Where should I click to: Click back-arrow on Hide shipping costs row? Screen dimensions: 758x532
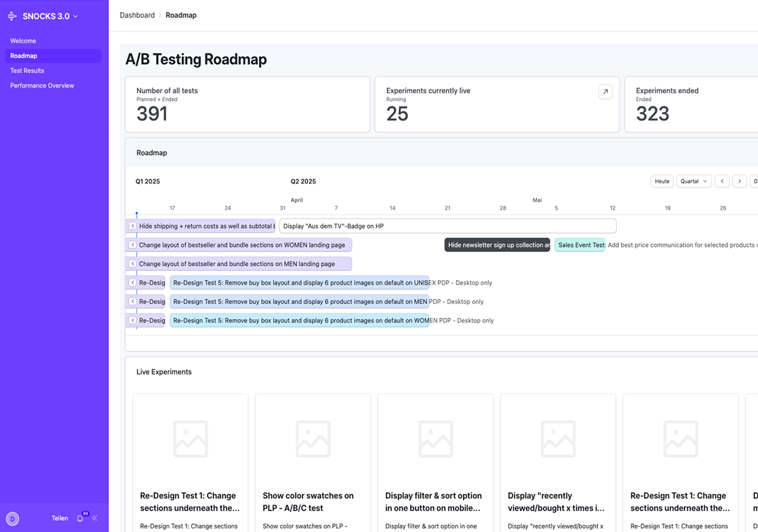(x=133, y=226)
